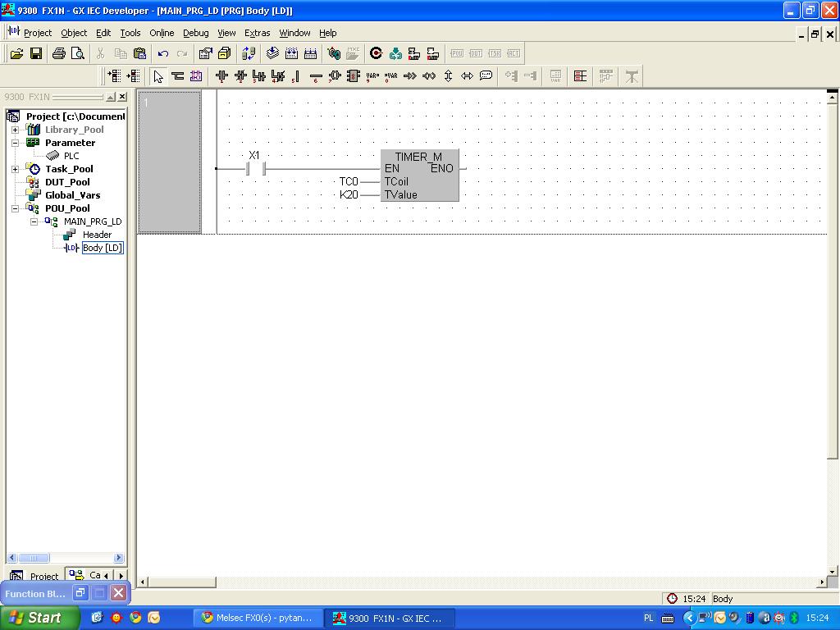Insert a return element
Image resolution: width=840 pixels, height=630 pixels.
(x=429, y=76)
